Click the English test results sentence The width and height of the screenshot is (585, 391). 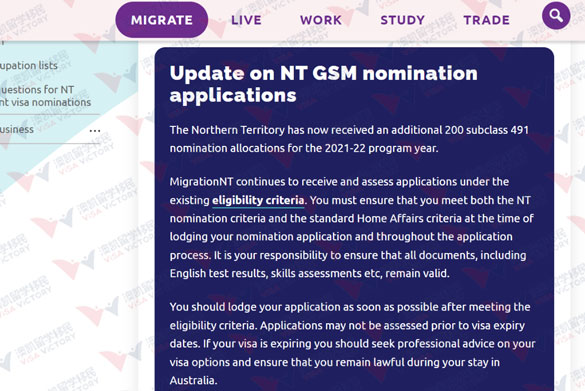[x=310, y=273]
